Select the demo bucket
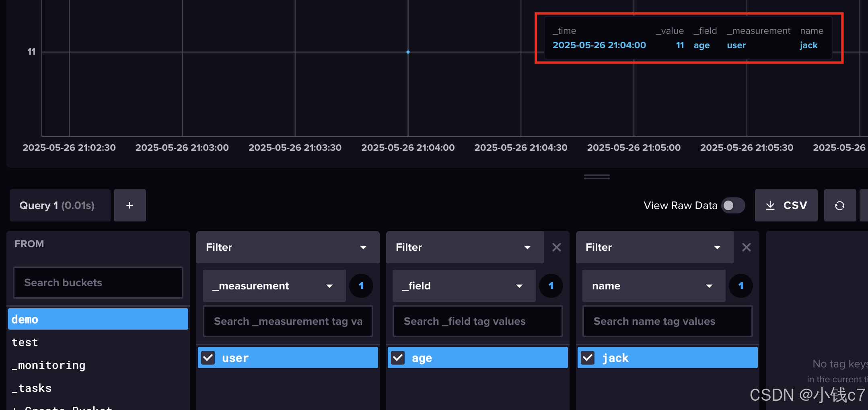Viewport: 868px width, 410px height. (x=98, y=319)
